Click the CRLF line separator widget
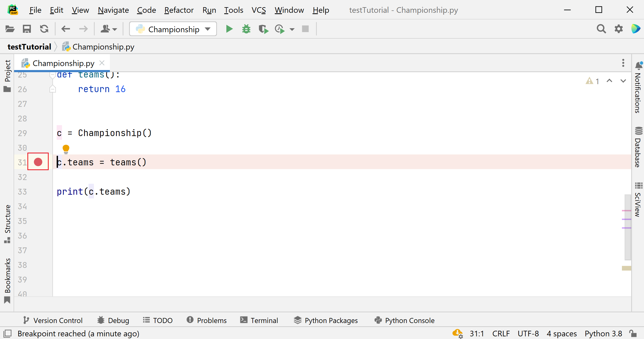Viewport: 644px width, 339px height. (x=501, y=333)
